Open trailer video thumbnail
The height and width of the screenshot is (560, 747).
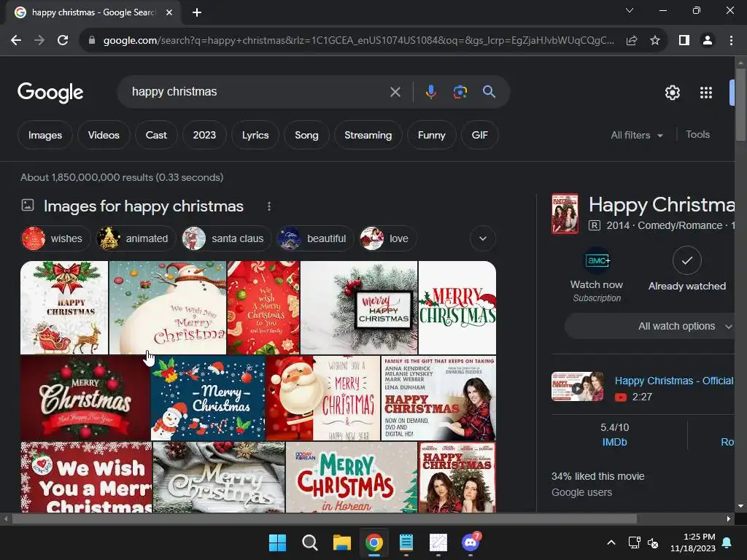point(578,386)
